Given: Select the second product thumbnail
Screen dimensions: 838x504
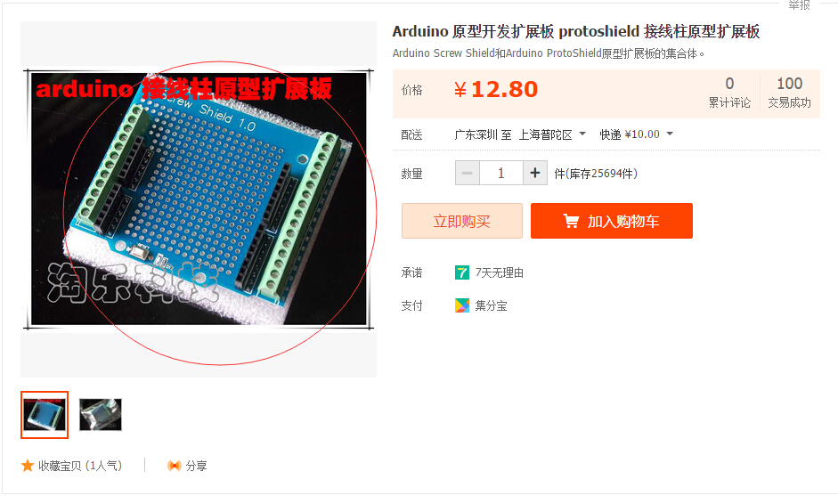Looking at the screenshot, I should coord(101,415).
